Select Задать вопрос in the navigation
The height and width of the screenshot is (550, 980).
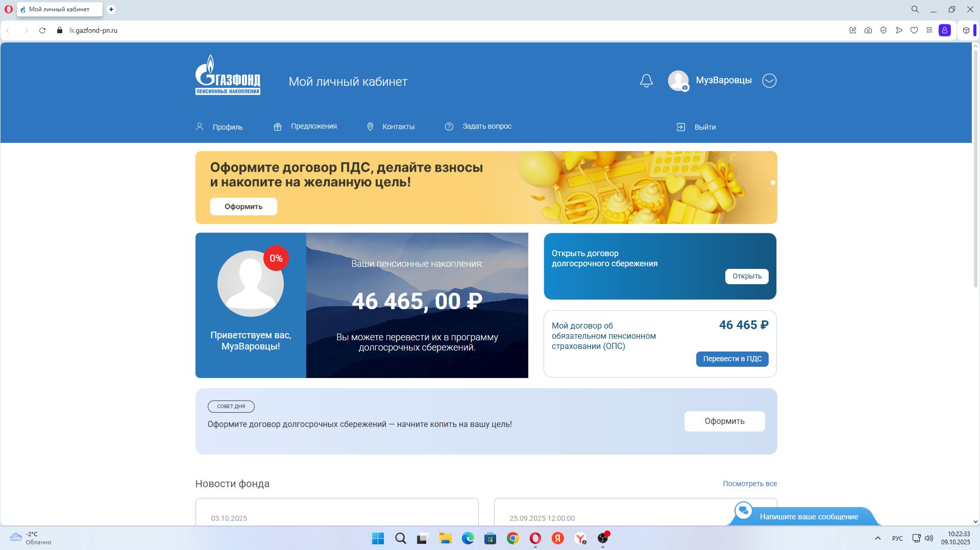(478, 127)
